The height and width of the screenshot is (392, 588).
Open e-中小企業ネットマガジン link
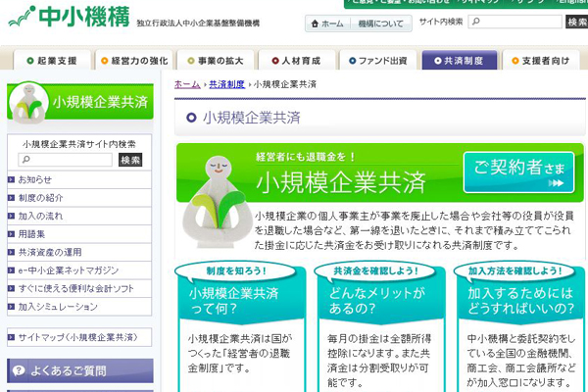point(79,270)
